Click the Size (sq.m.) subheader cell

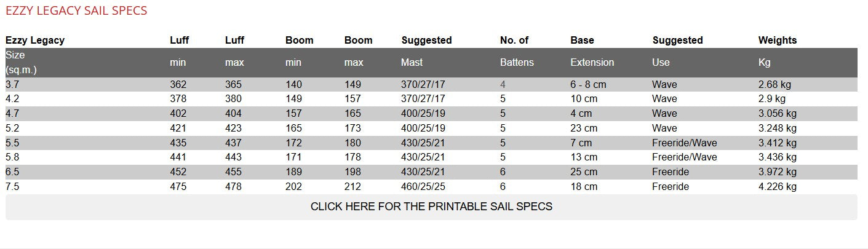coord(22,63)
